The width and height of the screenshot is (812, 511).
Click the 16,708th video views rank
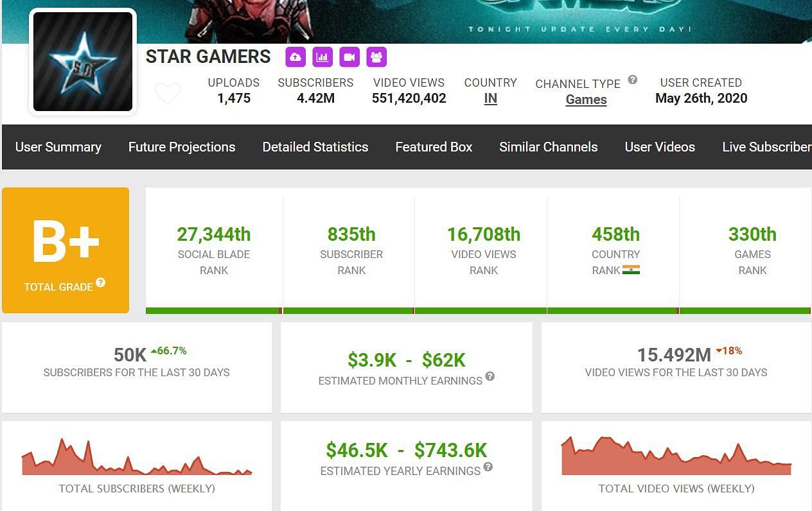[x=484, y=234]
